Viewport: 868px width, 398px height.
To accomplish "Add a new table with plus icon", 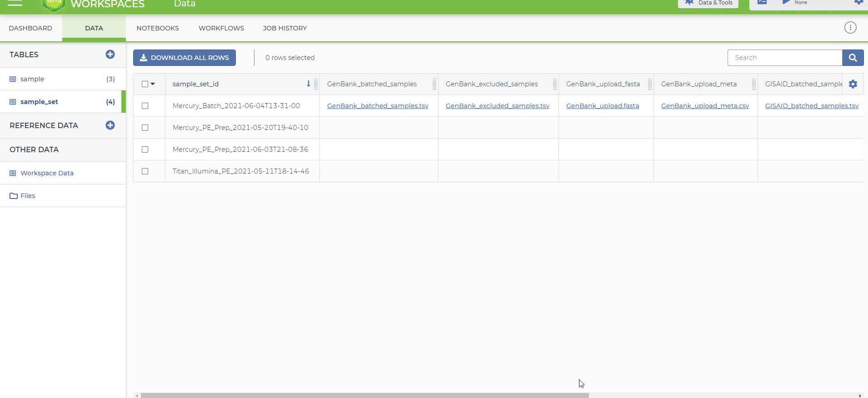I will click(110, 55).
